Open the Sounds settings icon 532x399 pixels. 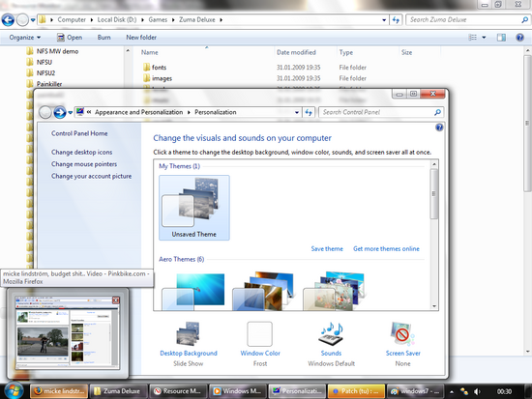point(331,334)
